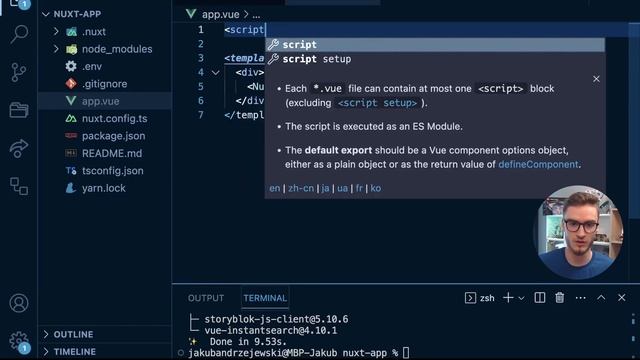Click the nuxt.config.ts Nuxt icon
Viewport: 640px width, 360px height.
pyautogui.click(x=71, y=118)
